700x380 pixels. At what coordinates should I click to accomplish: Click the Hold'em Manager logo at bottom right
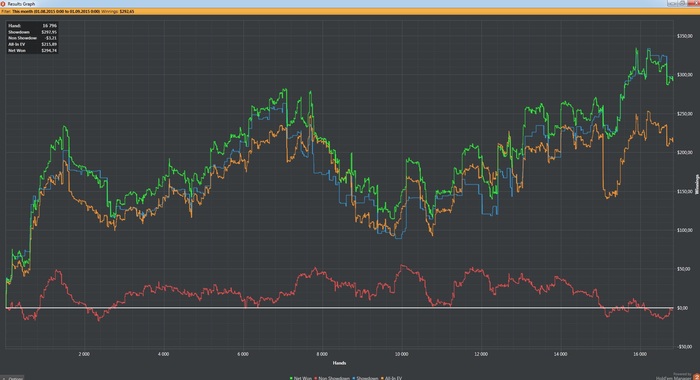[696, 377]
